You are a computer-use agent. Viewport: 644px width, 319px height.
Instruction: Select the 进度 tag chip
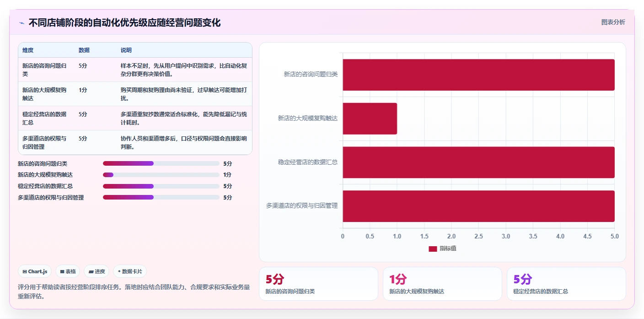[97, 271]
